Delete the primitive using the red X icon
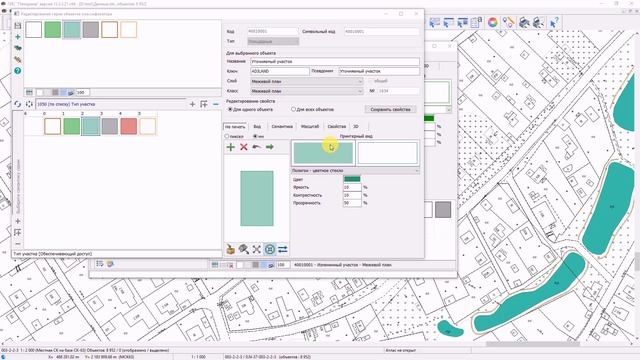Screen dimensions: 640x360 (244, 147)
